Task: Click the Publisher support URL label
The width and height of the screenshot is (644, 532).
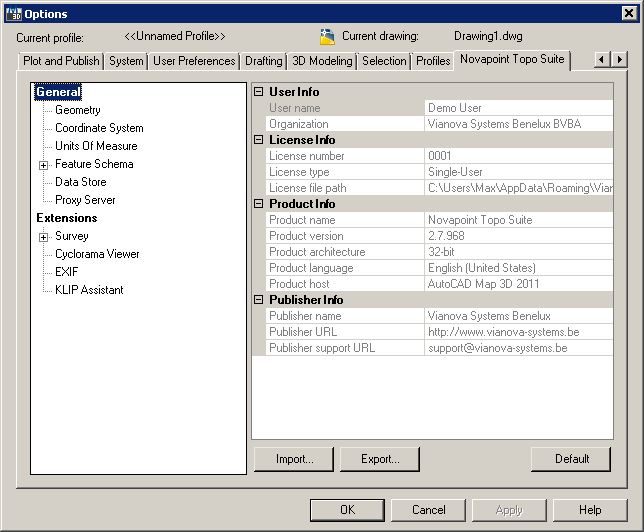Action: tap(322, 348)
